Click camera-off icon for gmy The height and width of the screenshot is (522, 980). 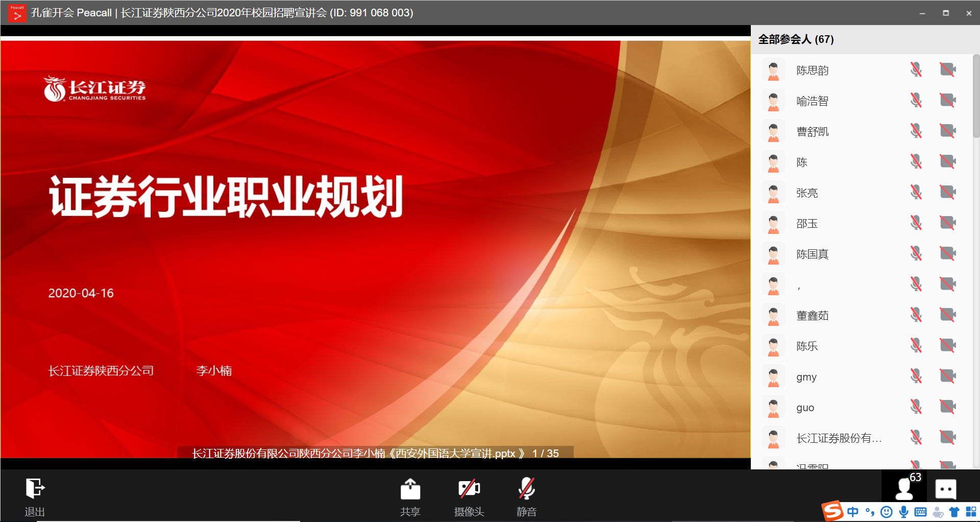tap(948, 376)
